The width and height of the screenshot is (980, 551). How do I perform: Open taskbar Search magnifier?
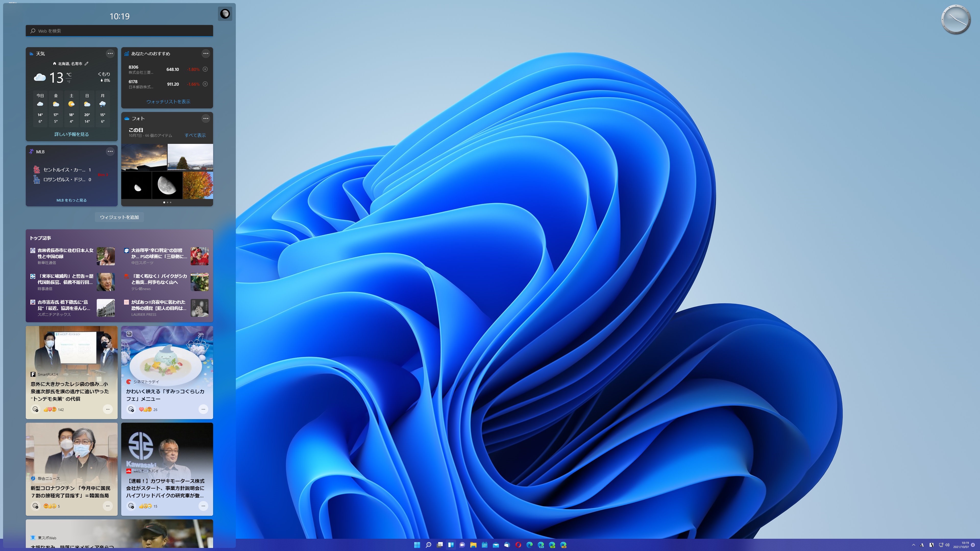(428, 545)
